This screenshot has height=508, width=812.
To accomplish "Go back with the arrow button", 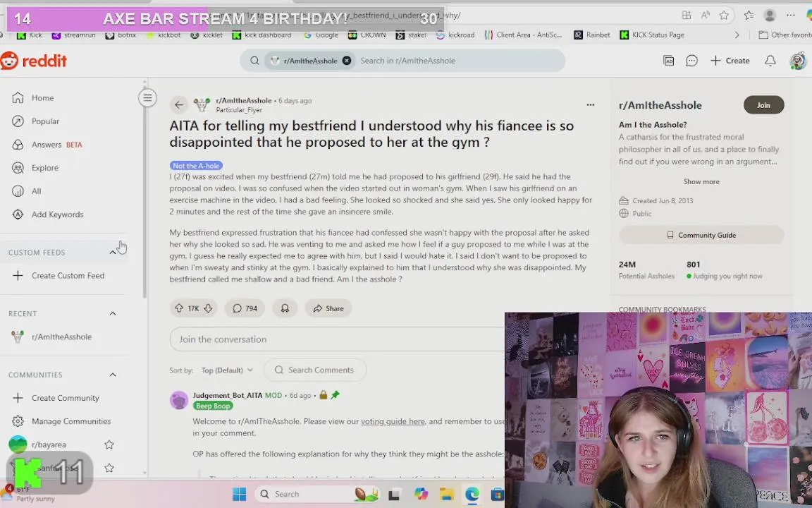I will [178, 104].
